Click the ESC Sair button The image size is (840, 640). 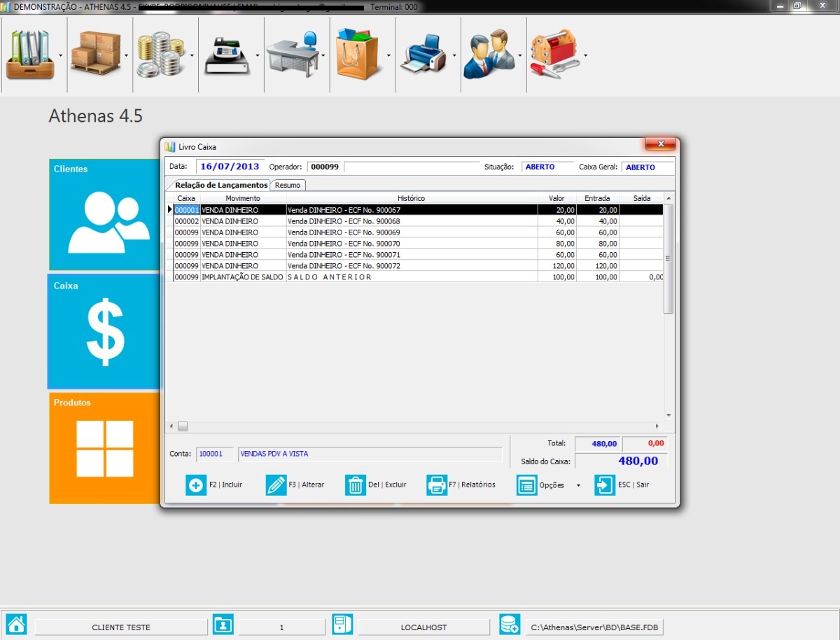pyautogui.click(x=622, y=485)
